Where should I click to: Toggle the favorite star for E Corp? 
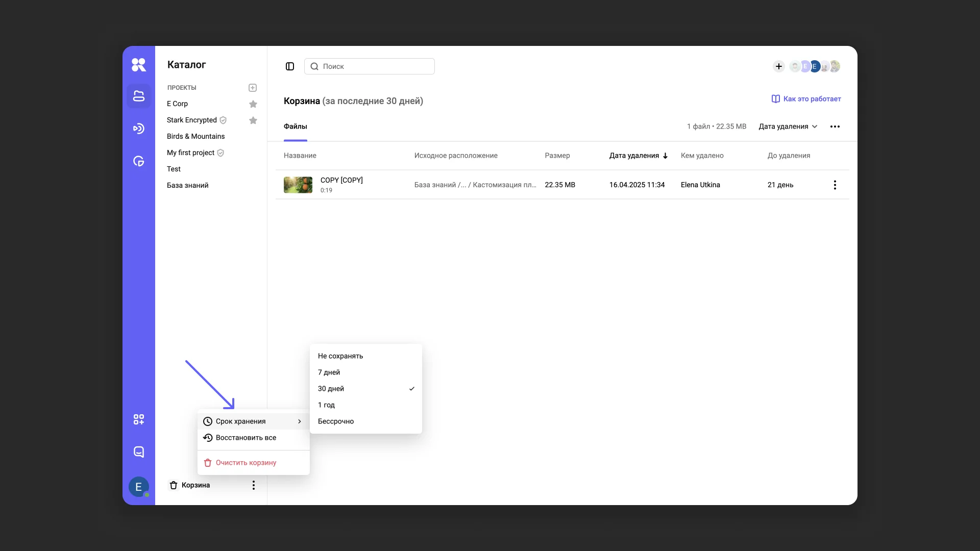click(x=253, y=104)
